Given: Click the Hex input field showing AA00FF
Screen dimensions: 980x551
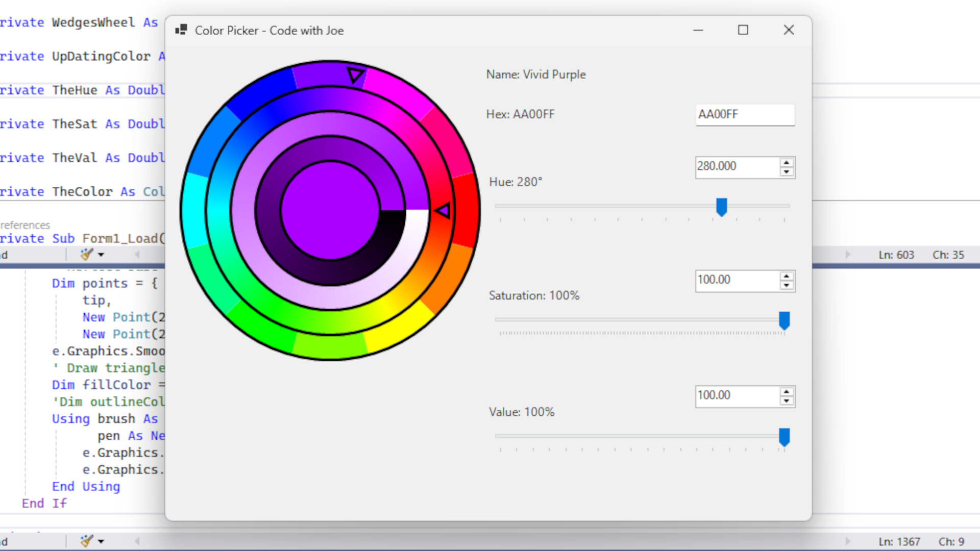Looking at the screenshot, I should [745, 115].
